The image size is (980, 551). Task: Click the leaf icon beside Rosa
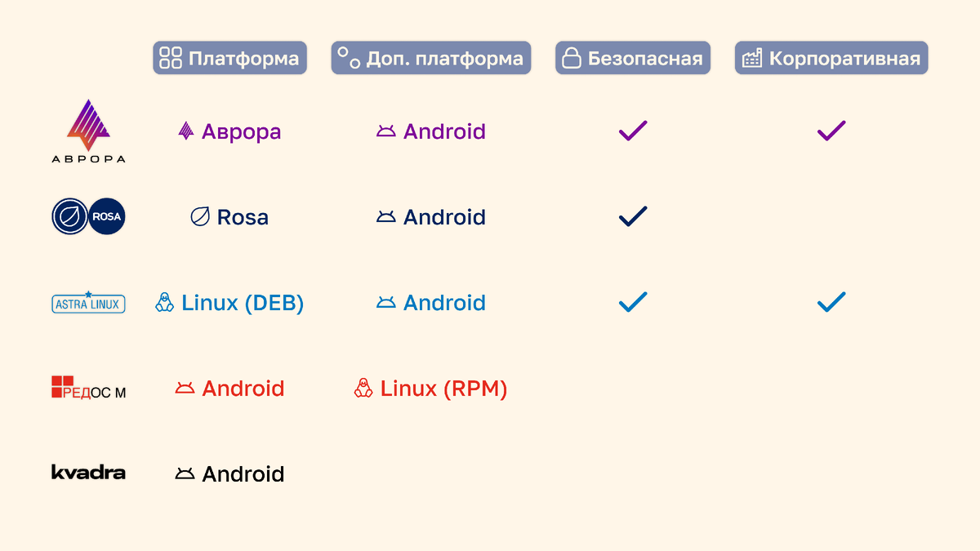coord(199,217)
